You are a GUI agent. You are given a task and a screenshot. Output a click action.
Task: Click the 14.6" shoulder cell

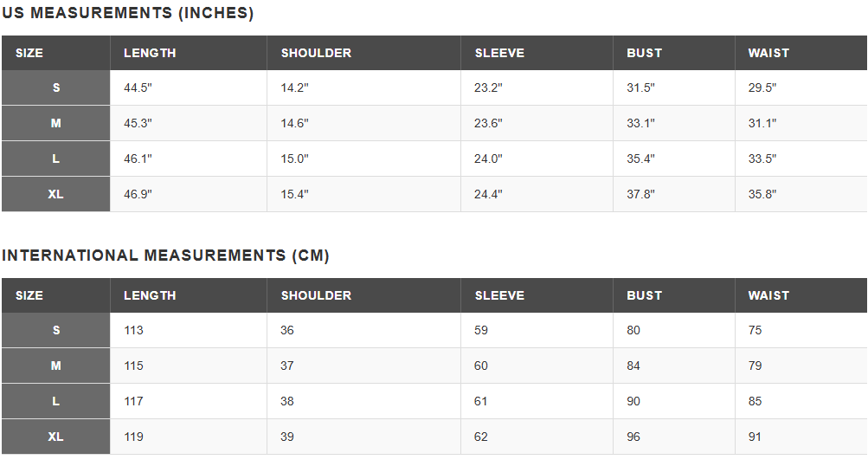[x=294, y=123]
